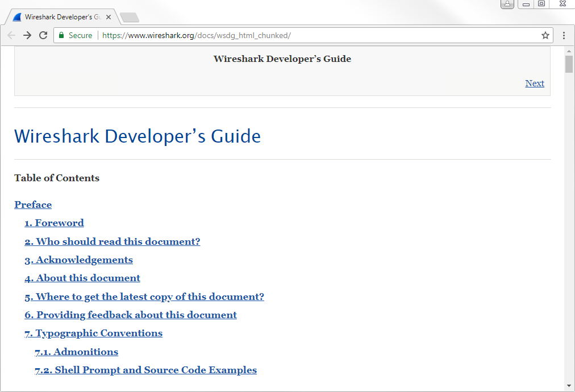Click the browser forward arrow
This screenshot has width=575, height=392.
[27, 35]
